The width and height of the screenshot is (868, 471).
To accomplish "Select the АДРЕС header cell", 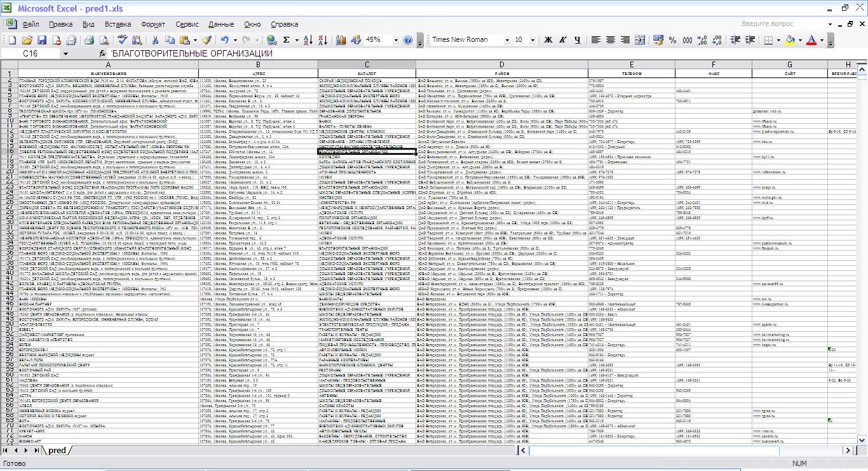I will click(258, 74).
